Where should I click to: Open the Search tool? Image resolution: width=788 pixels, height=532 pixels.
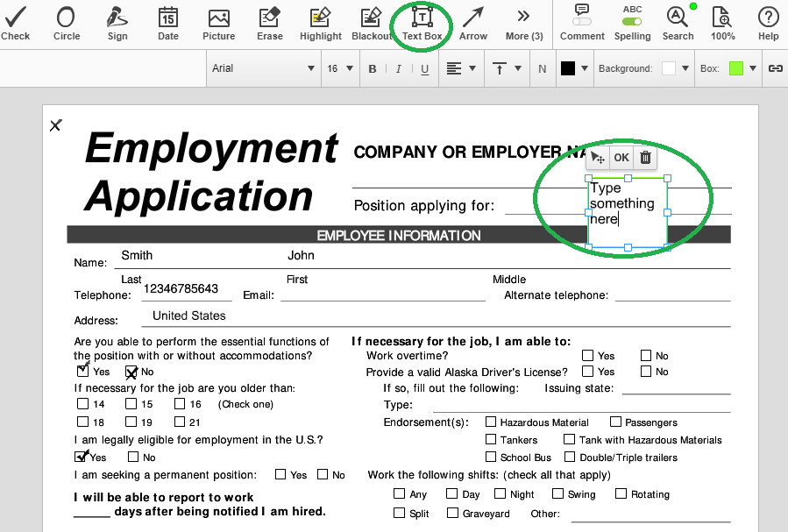click(x=678, y=24)
